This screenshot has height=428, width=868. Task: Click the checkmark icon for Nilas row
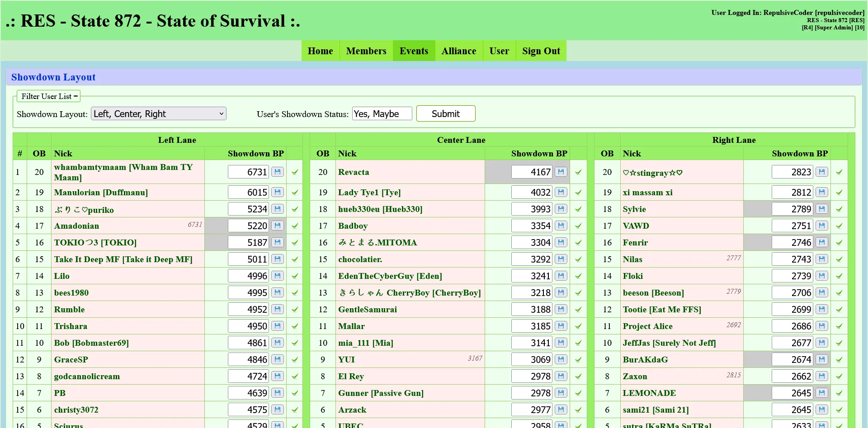point(839,259)
